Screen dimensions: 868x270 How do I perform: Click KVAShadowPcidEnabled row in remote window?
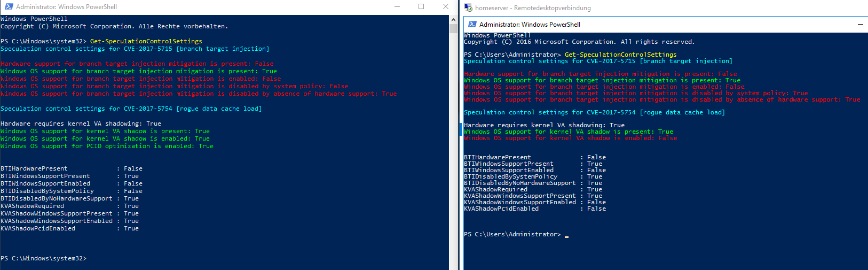point(535,209)
